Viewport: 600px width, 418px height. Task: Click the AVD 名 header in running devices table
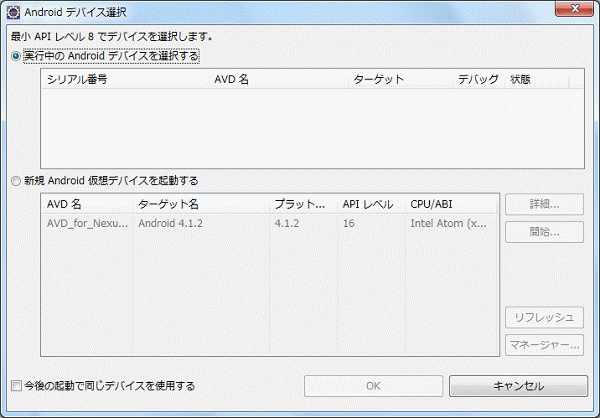279,79
